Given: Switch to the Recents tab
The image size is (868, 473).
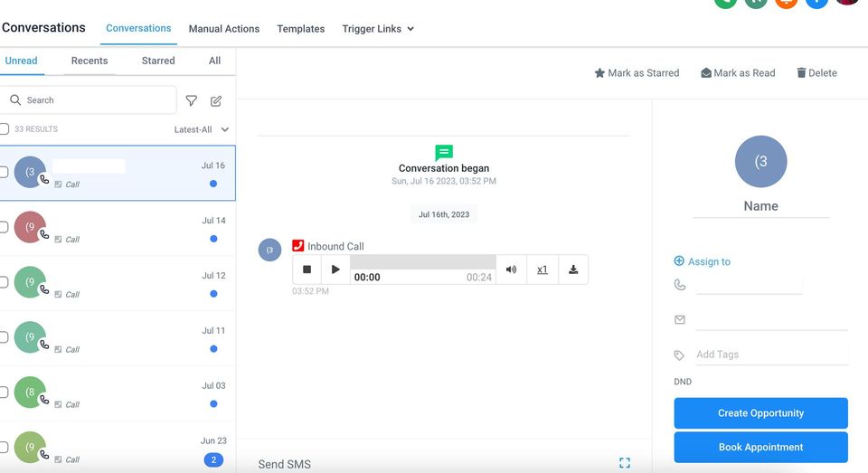Looking at the screenshot, I should tap(90, 61).
